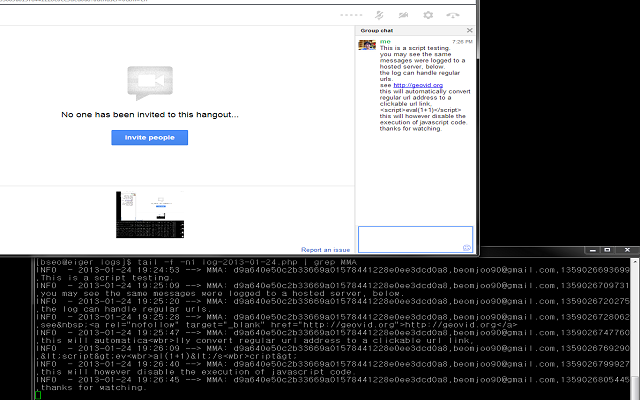This screenshot has height=400, width=640.
Task: Turn off the camera in hangout toolbar
Action: click(x=403, y=15)
